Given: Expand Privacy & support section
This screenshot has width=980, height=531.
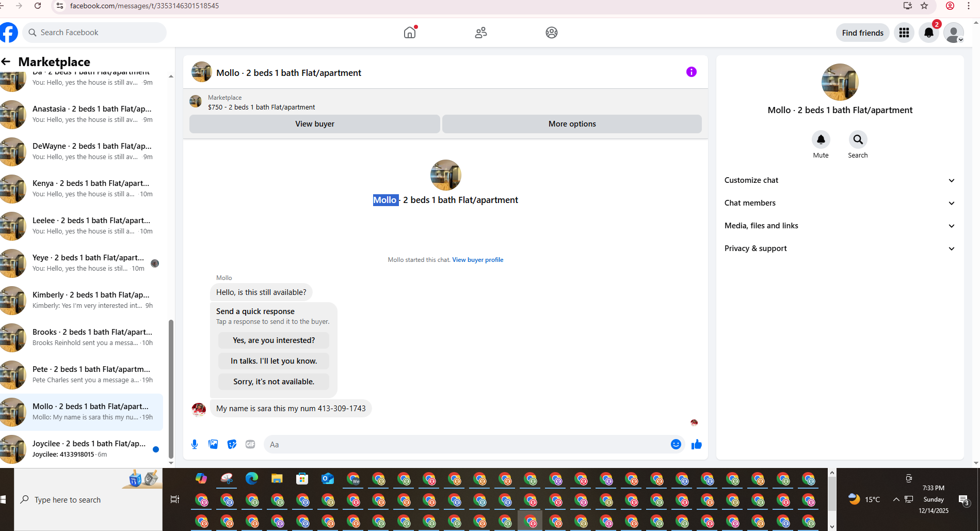Looking at the screenshot, I should point(840,248).
